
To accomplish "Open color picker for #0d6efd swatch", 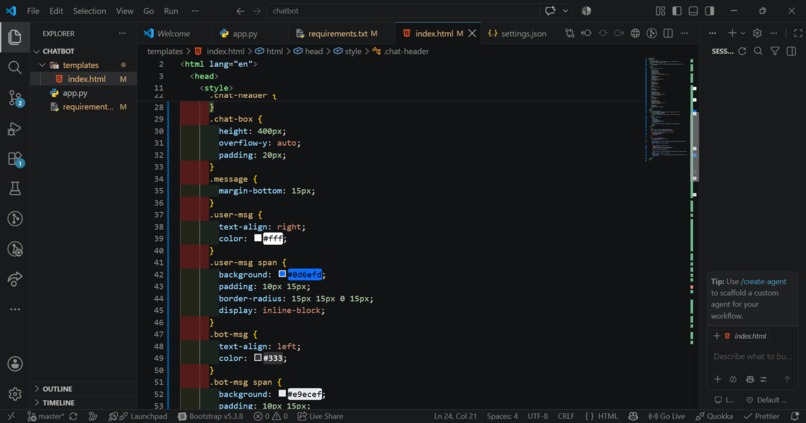I will 282,274.
